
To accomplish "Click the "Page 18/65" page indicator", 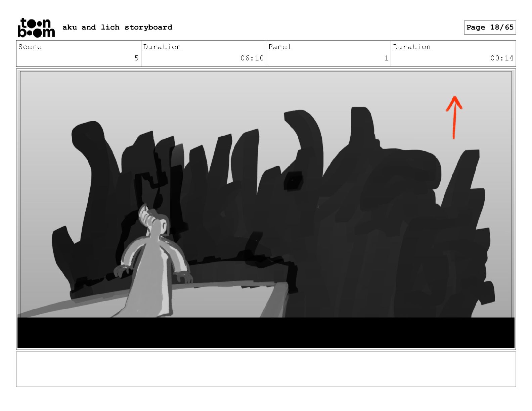I will tap(490, 28).
